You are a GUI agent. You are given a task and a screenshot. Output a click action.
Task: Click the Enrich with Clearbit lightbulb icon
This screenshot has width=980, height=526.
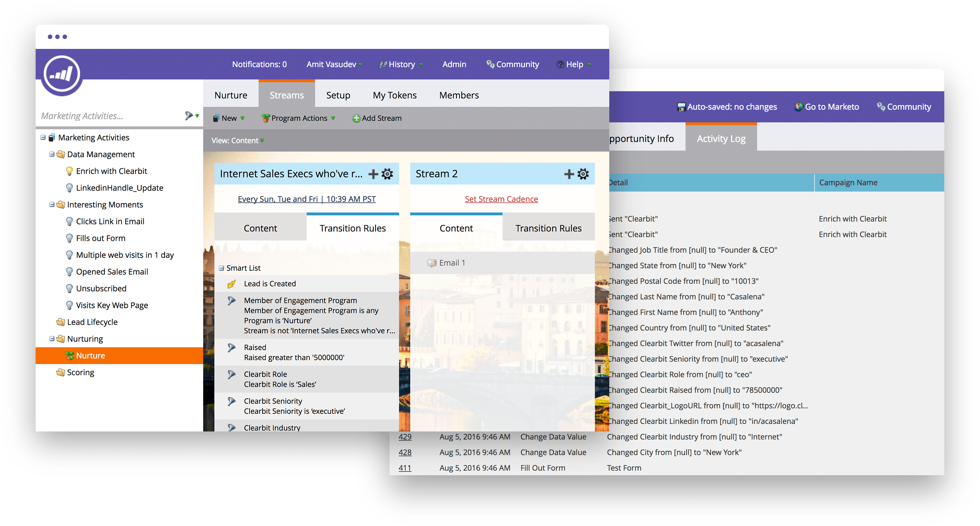click(69, 171)
